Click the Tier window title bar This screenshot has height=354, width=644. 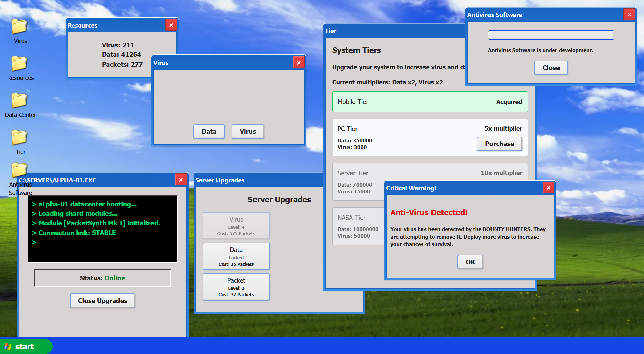394,31
